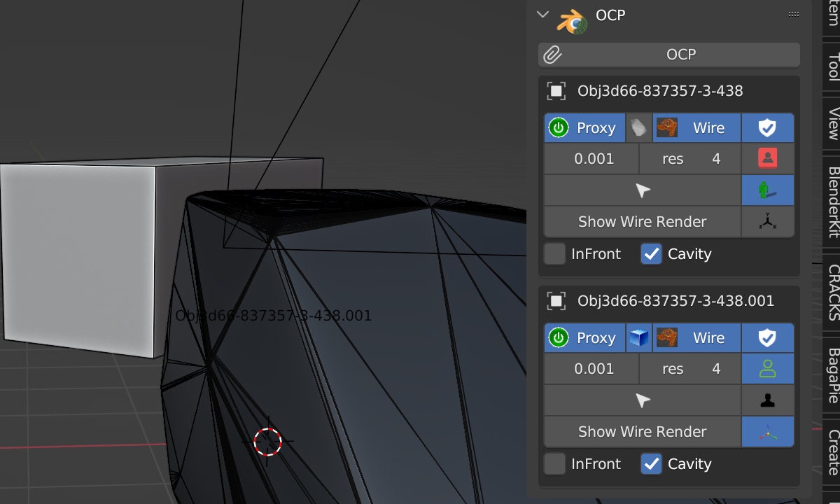840x504 pixels.
Task: Collapse the OCP panel with the chevron
Action: (x=543, y=14)
